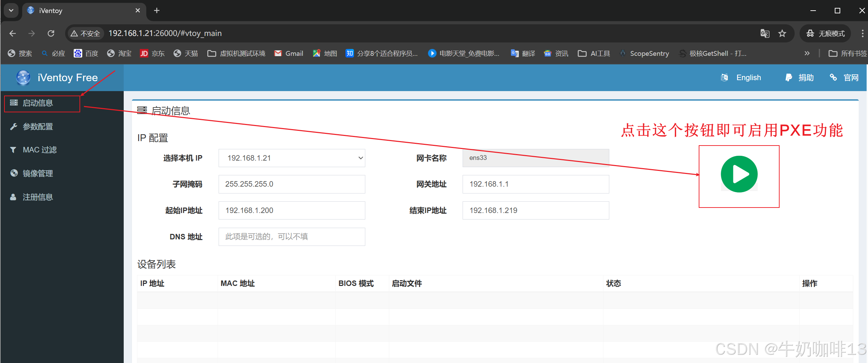
Task: Click the 网关地址 input field
Action: [536, 184]
